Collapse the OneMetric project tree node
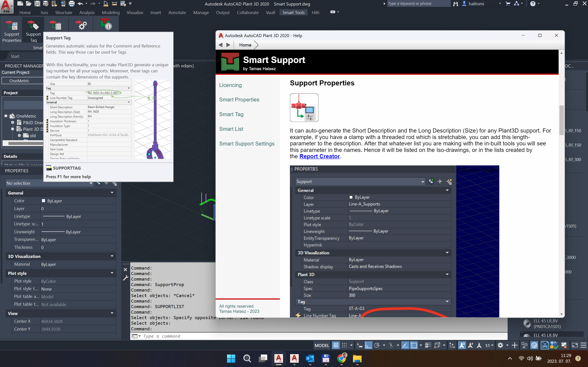This screenshot has height=367, width=588. point(6,116)
